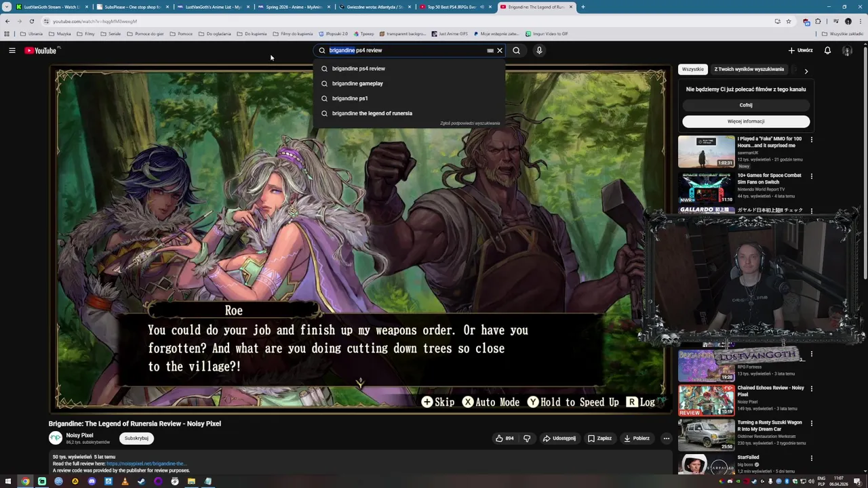Screen dimensions: 868x488
Task: Open File Explorer from taskbar
Action: 191,481
